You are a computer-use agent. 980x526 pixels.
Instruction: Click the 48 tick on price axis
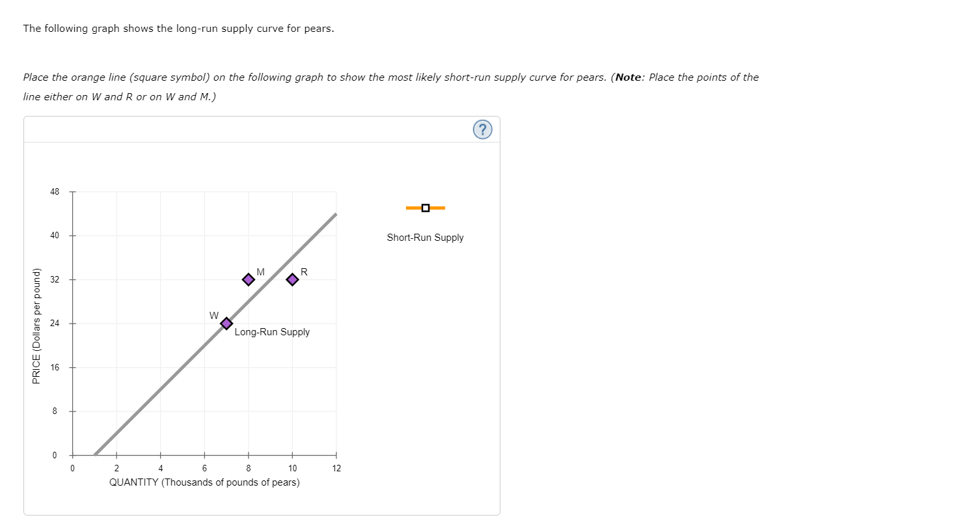click(x=54, y=192)
